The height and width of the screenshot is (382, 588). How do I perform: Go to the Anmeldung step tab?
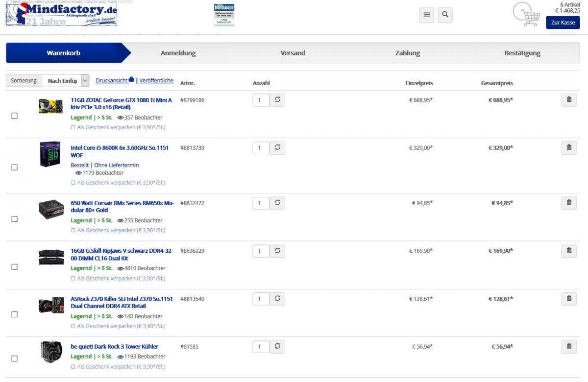178,53
